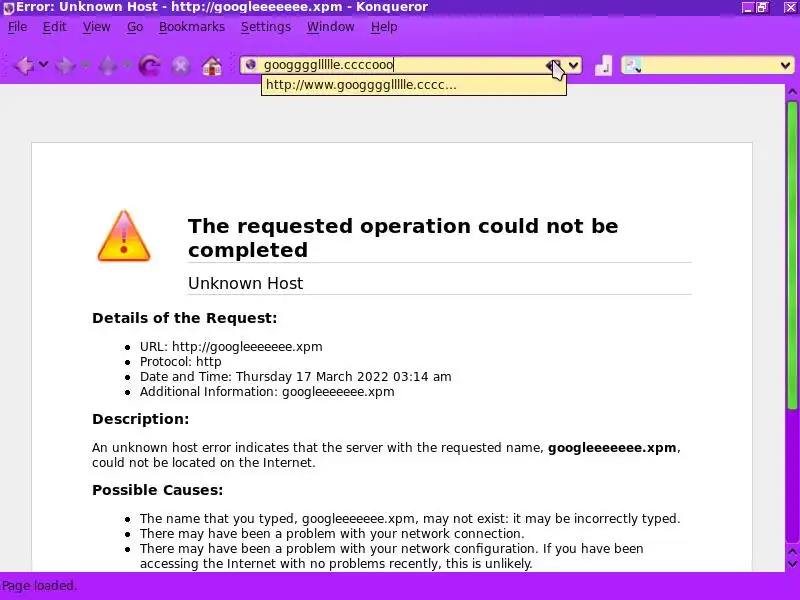This screenshot has height=600, width=800.
Task: Click the Go/bookmark icon beside the location bar
Action: click(604, 65)
